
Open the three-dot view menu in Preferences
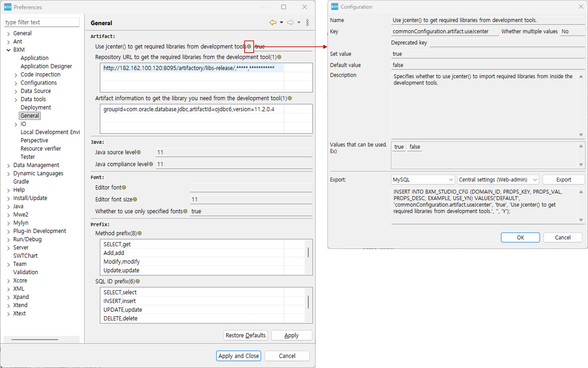click(x=307, y=23)
